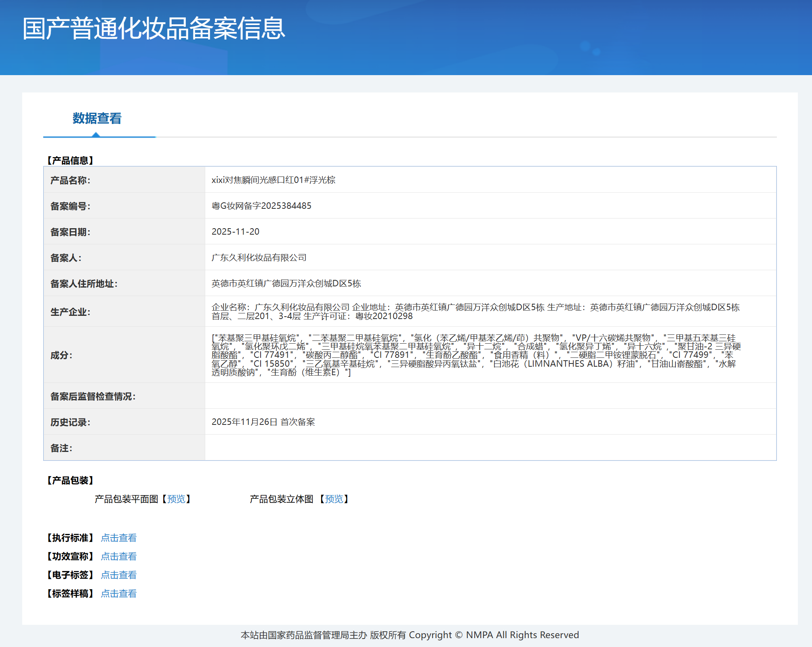Image resolution: width=812 pixels, height=647 pixels.
Task: Click the filing date 2025-11-20
Action: [236, 232]
